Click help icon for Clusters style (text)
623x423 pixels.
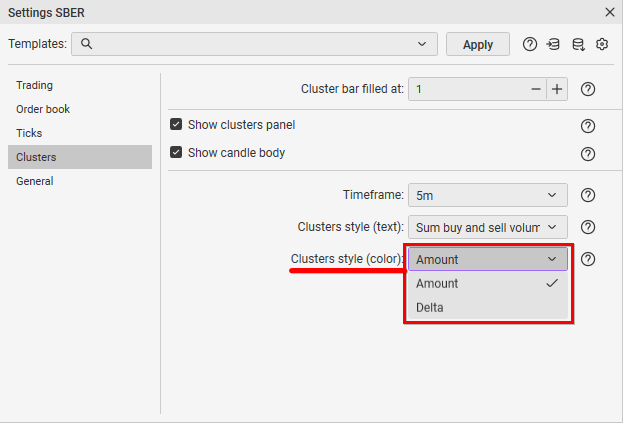pos(588,227)
